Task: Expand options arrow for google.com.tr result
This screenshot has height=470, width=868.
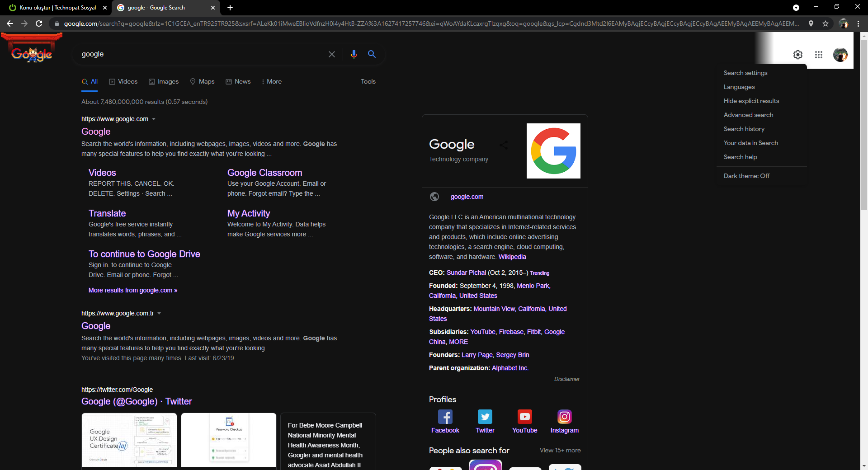Action: point(159,313)
